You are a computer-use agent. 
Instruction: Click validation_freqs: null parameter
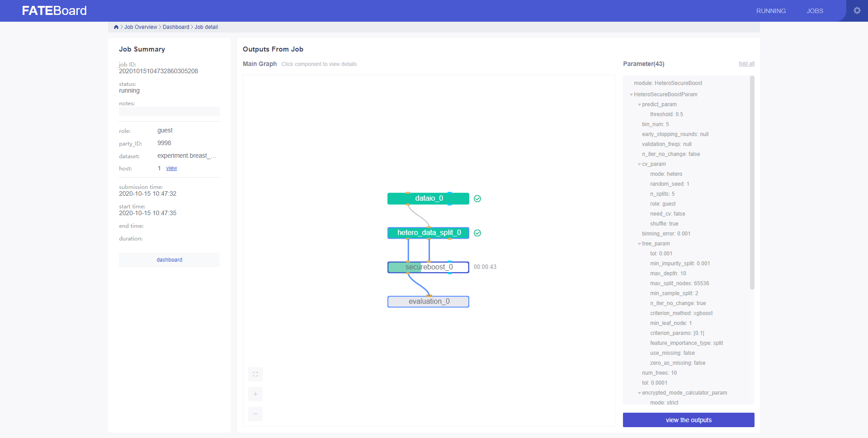666,144
